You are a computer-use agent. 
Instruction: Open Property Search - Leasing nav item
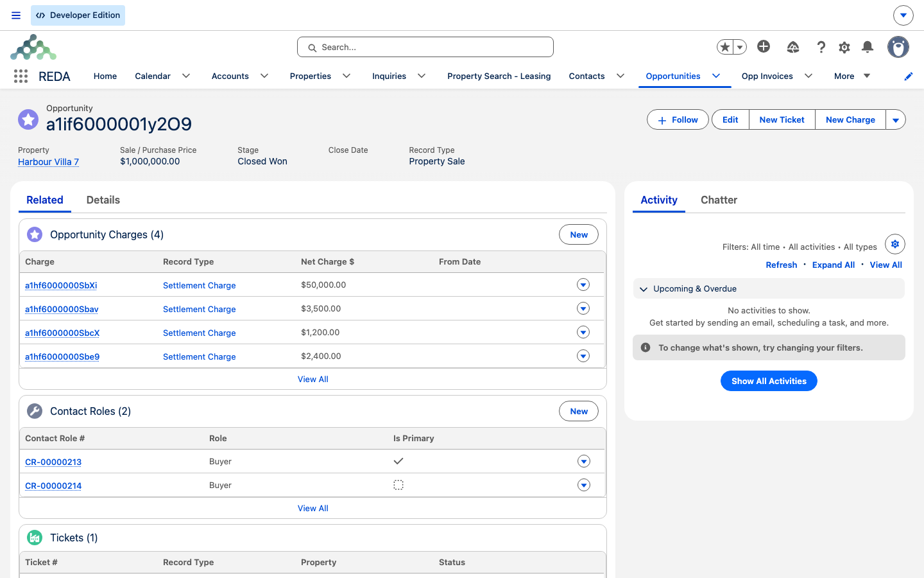[x=499, y=76]
